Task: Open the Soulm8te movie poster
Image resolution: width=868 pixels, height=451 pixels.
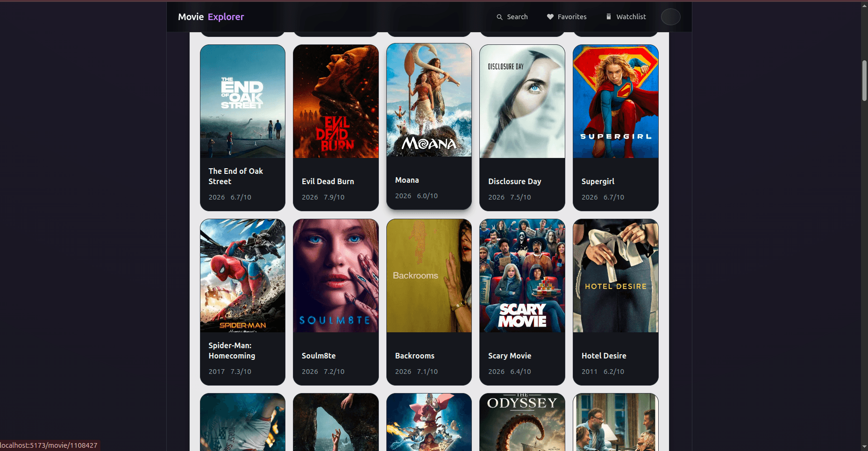Action: 336,276
